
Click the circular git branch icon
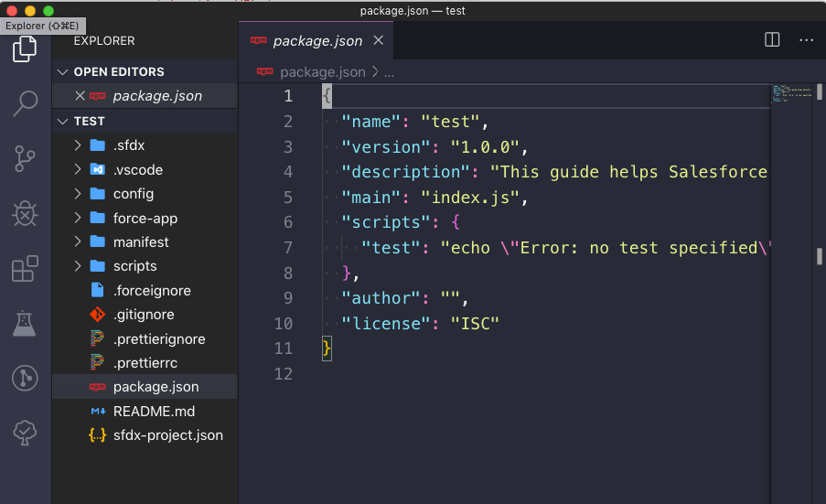(25, 378)
